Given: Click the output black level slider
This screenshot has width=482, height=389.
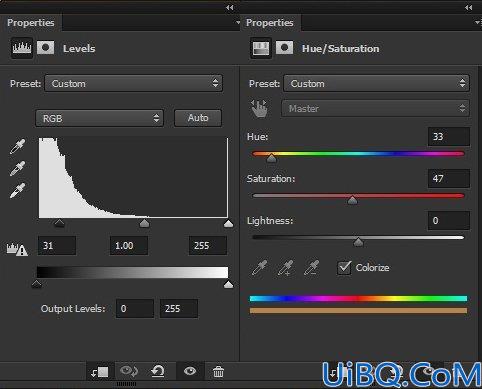Looking at the screenshot, I should coord(36,284).
